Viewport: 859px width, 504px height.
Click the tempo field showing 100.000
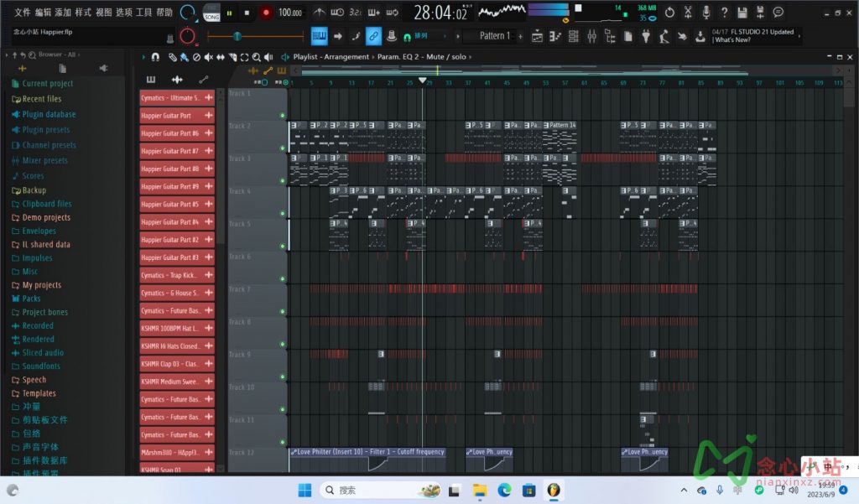(289, 13)
